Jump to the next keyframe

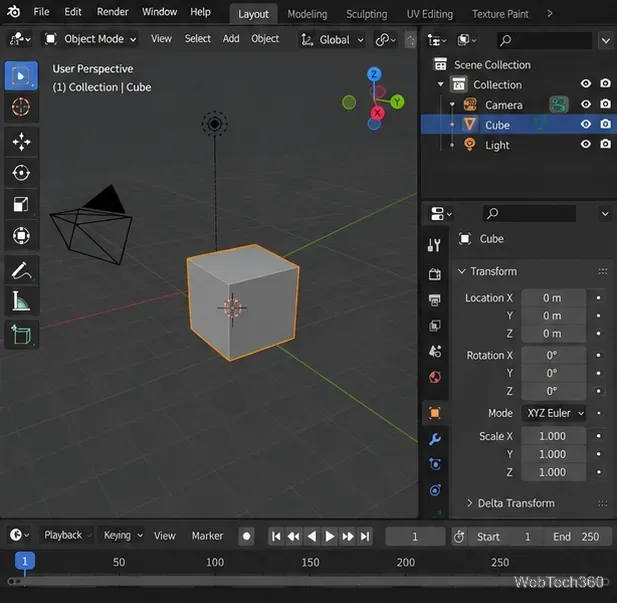click(347, 536)
